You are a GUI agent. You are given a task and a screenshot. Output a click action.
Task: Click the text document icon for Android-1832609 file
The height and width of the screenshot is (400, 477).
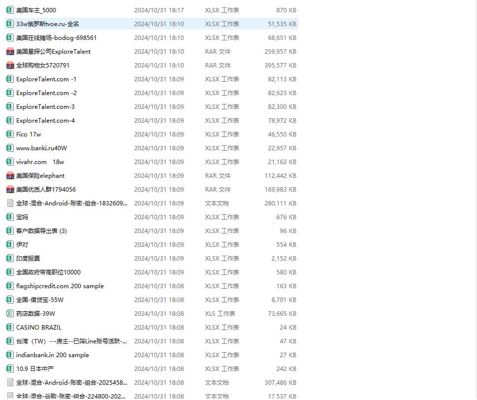[x=10, y=203]
